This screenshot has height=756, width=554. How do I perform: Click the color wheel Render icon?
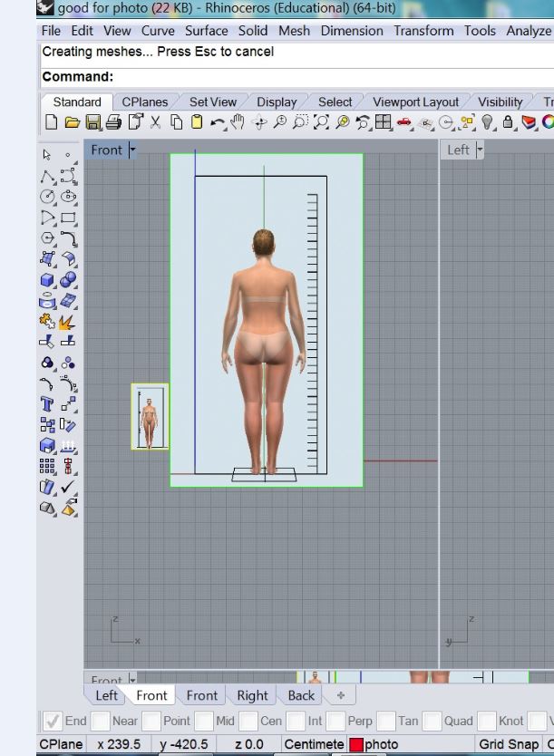548,121
